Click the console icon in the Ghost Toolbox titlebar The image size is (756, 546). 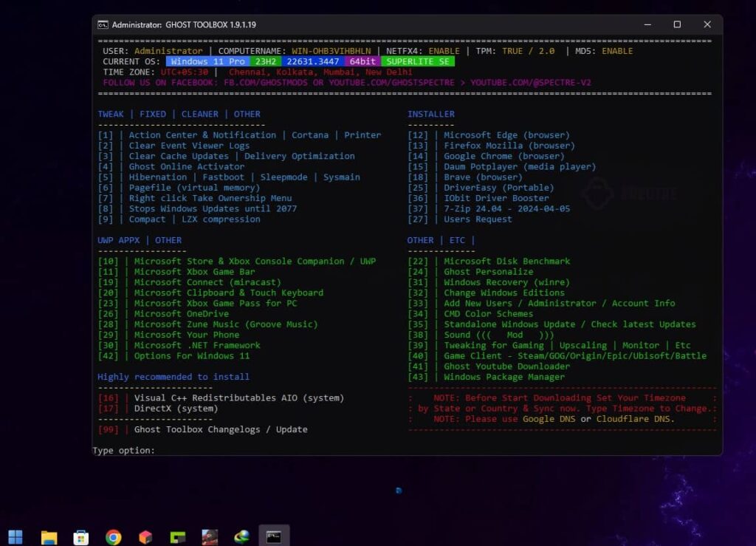pos(103,24)
